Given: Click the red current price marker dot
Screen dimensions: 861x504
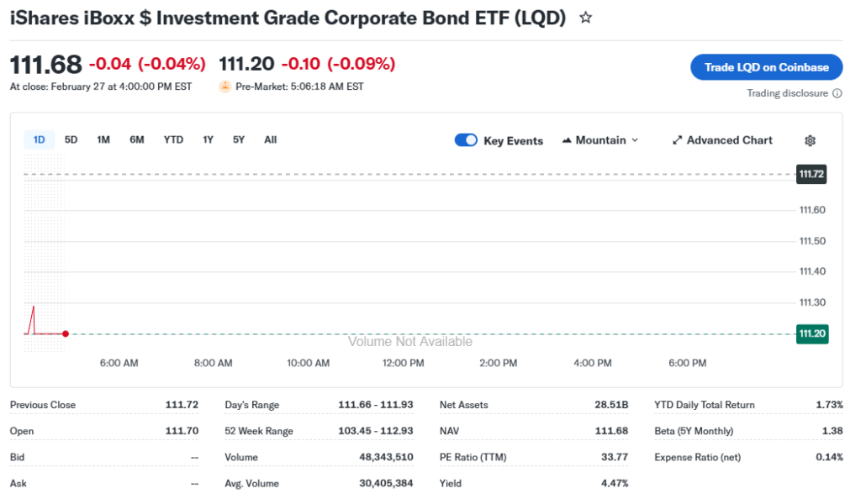Looking at the screenshot, I should click(x=66, y=334).
